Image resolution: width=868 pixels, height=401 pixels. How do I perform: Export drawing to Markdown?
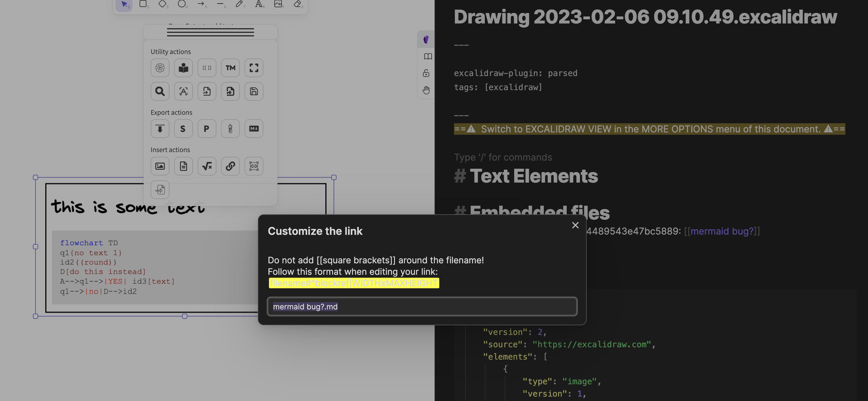254,128
